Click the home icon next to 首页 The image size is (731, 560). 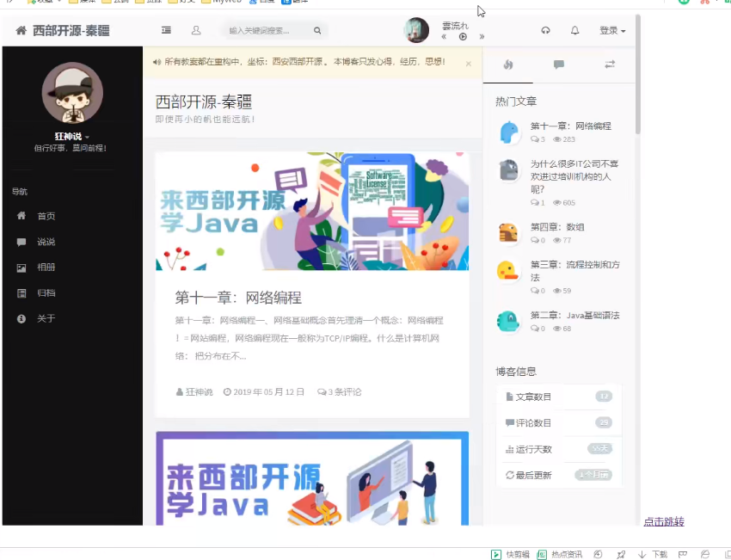[x=21, y=215]
